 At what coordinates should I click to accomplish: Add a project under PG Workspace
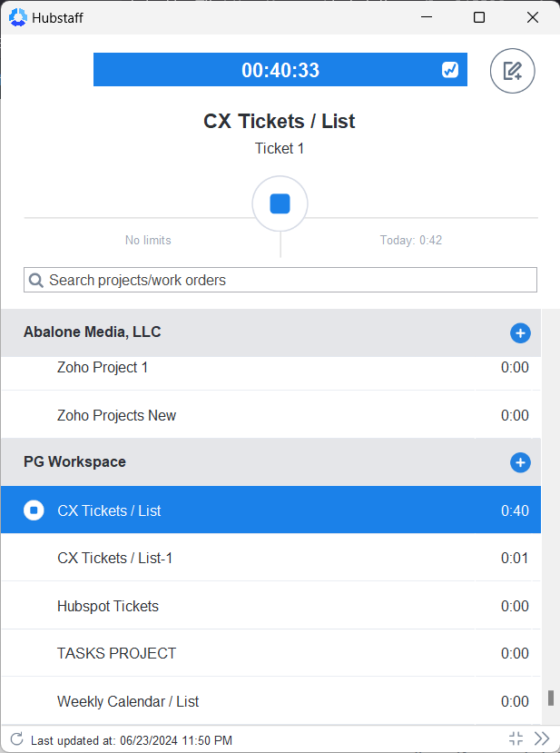[x=520, y=462]
